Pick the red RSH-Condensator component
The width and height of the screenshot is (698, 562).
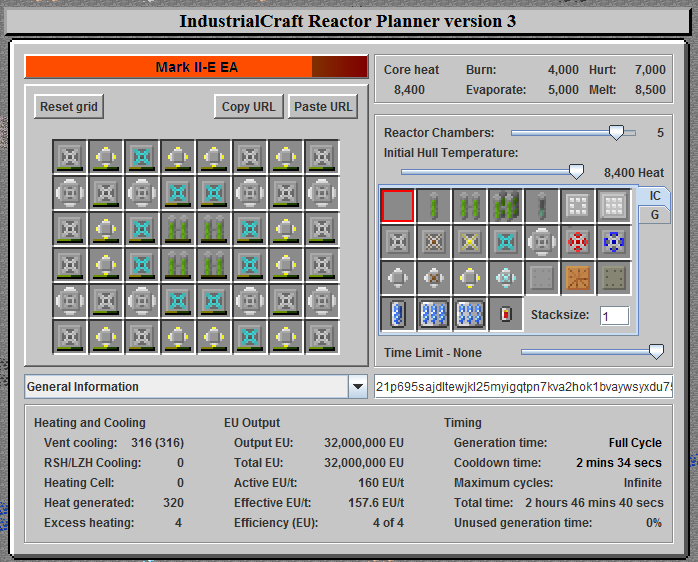tap(577, 242)
